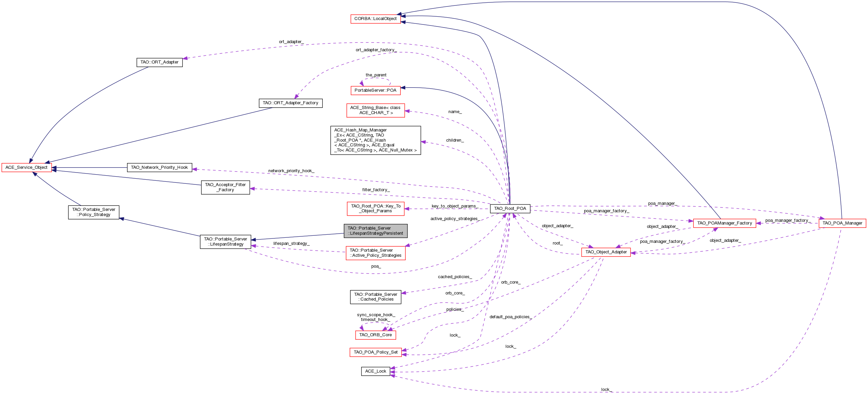Select the TAO_Network_Priority_Hook node
The image size is (868, 394).
(x=159, y=167)
